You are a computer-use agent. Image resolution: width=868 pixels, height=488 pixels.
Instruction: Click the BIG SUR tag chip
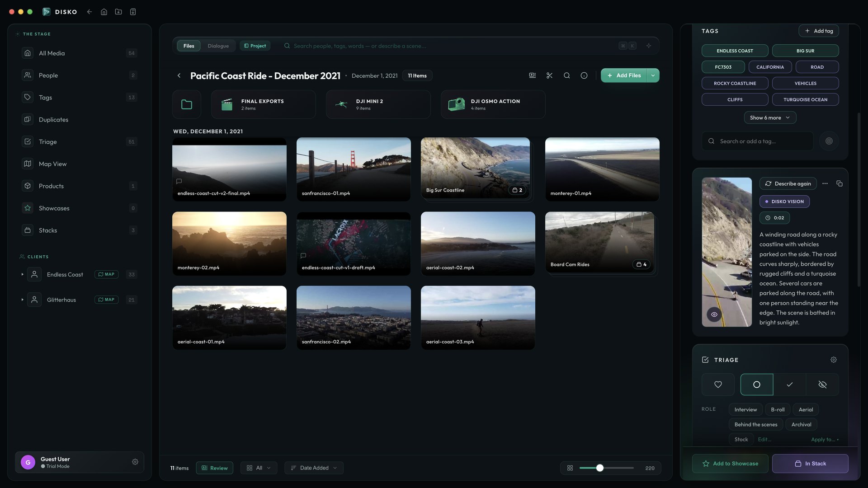click(805, 51)
